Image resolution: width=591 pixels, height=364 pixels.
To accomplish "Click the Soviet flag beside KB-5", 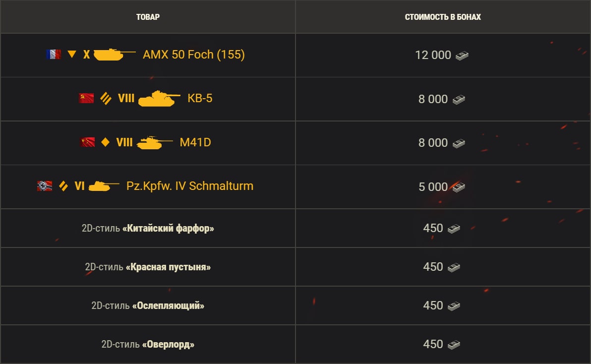I will (x=86, y=98).
